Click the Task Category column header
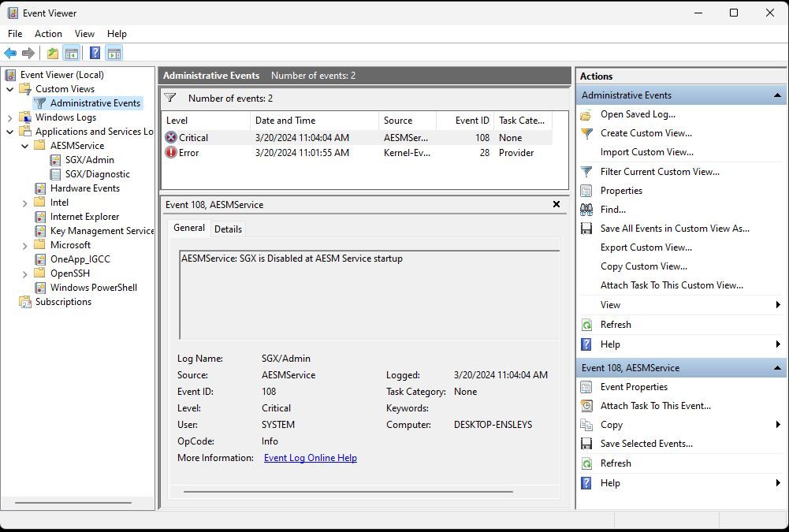The width and height of the screenshot is (789, 532). (x=523, y=121)
